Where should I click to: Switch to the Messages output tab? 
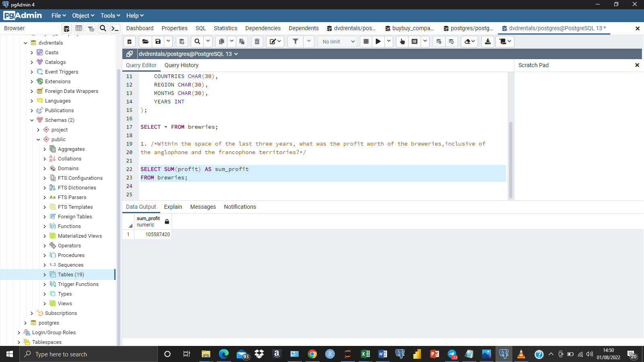pyautogui.click(x=203, y=207)
